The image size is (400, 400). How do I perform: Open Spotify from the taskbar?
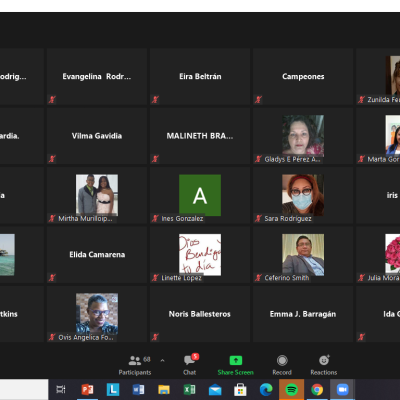(x=292, y=389)
